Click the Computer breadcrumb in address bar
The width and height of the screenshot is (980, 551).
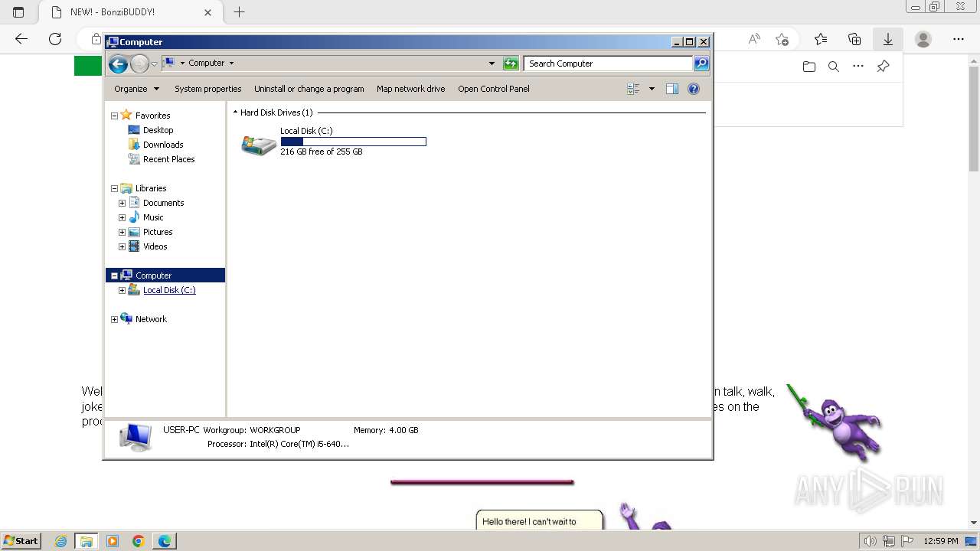pyautogui.click(x=206, y=63)
